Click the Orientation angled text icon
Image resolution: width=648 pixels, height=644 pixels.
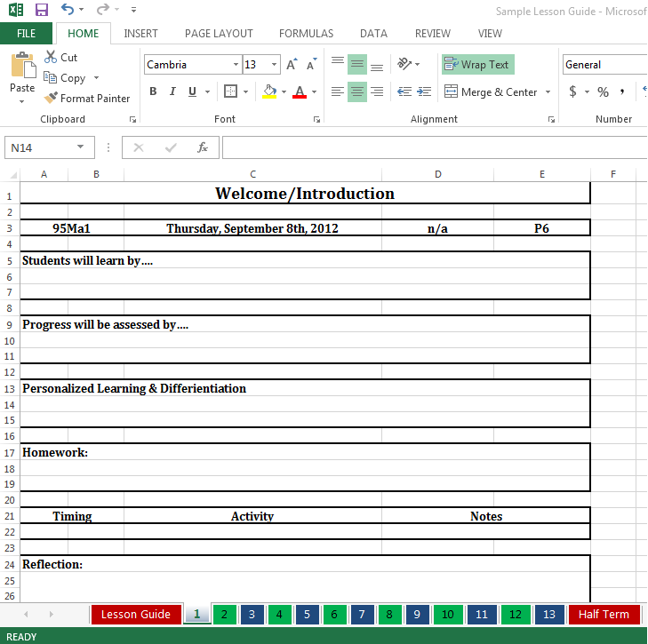pos(404,64)
